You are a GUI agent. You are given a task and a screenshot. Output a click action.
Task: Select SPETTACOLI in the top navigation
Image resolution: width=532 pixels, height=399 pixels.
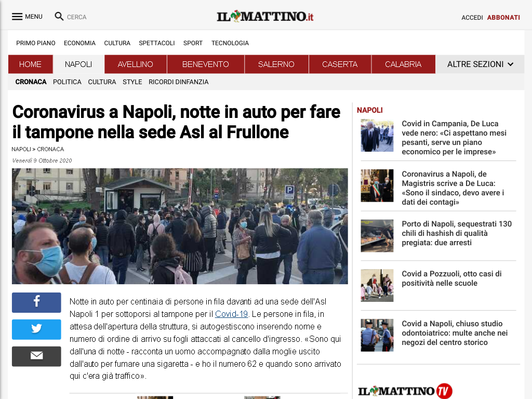pos(157,43)
